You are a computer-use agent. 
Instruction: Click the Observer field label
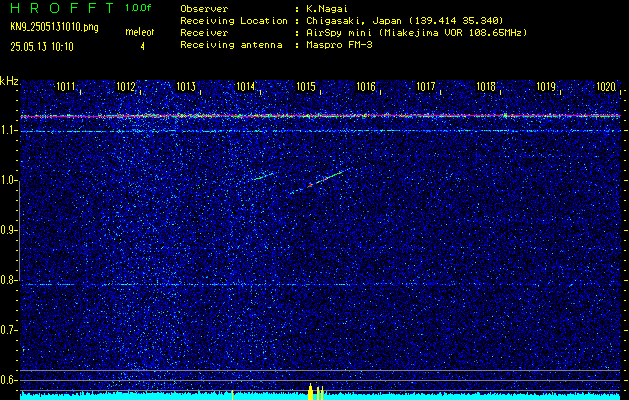pos(204,9)
